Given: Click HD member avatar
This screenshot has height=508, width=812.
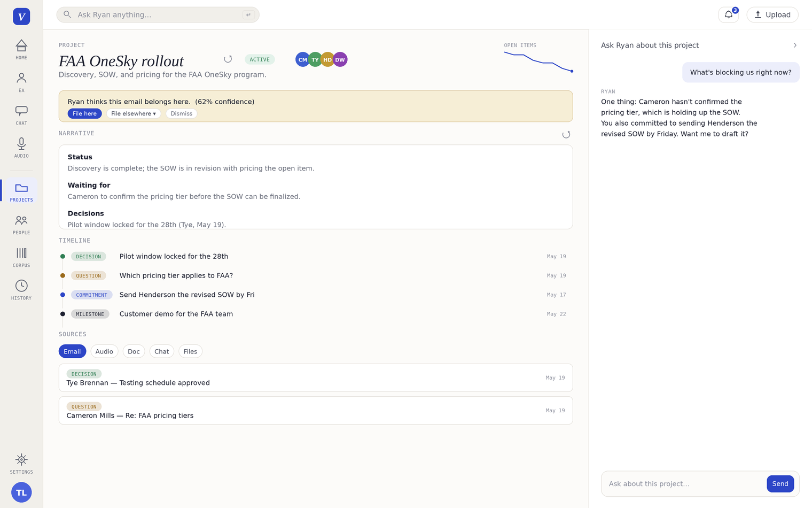Looking at the screenshot, I should (327, 59).
